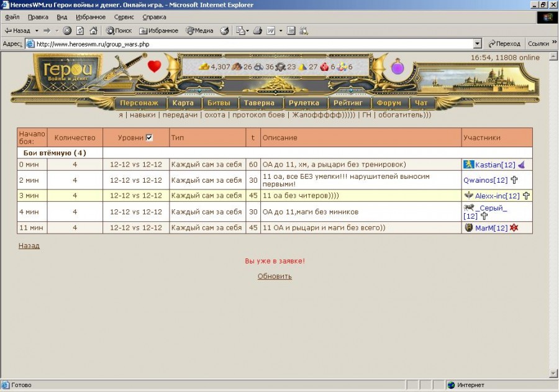Open the Избранное menu in menu bar
Screen dimensions: 559x392
[x=91, y=17]
